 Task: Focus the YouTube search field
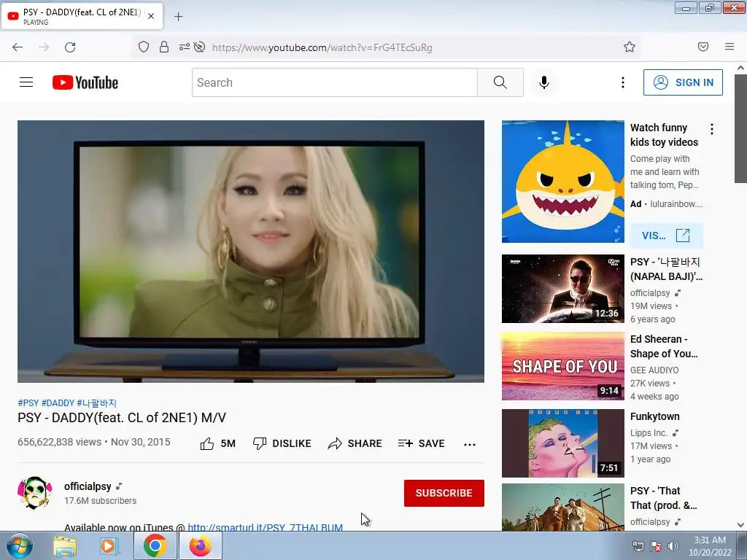[334, 82]
